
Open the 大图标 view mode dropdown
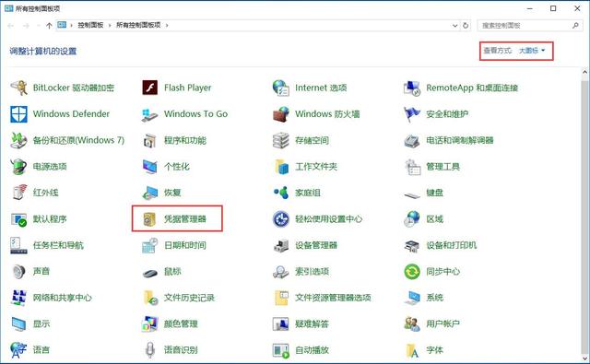(x=532, y=51)
